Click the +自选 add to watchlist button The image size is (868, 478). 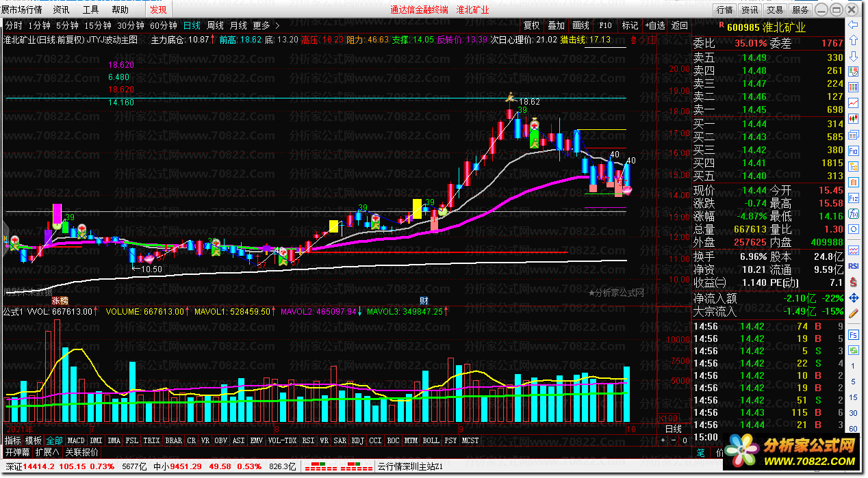[x=654, y=26]
